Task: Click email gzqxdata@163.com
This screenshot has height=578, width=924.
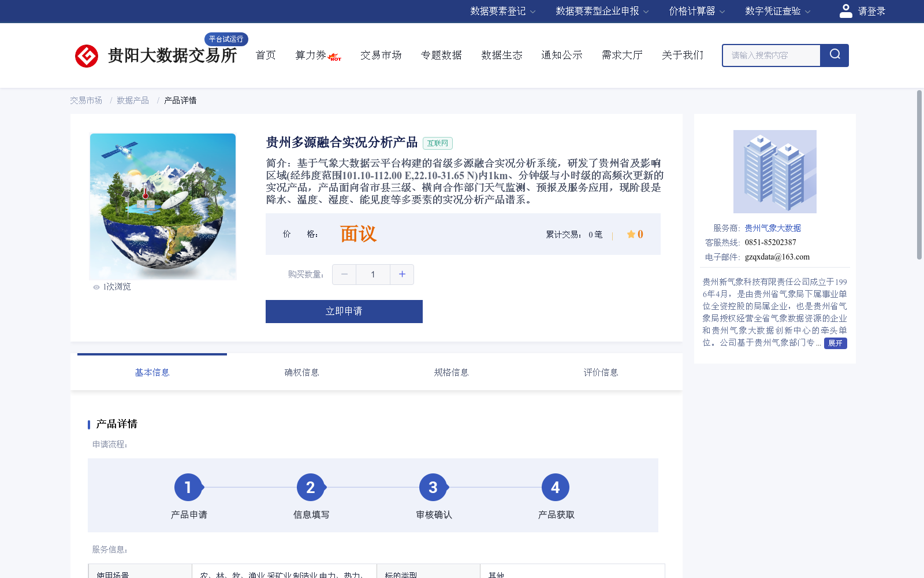Action: tap(777, 257)
